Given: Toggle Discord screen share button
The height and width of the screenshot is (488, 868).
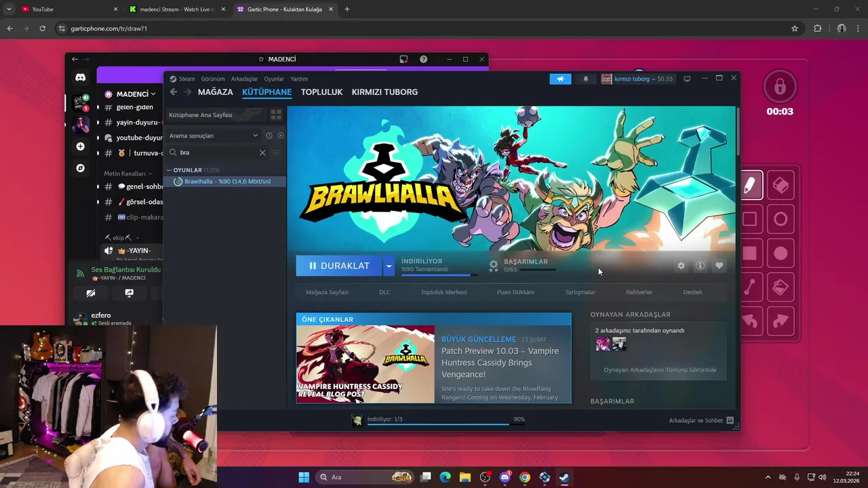Looking at the screenshot, I should 129,293.
